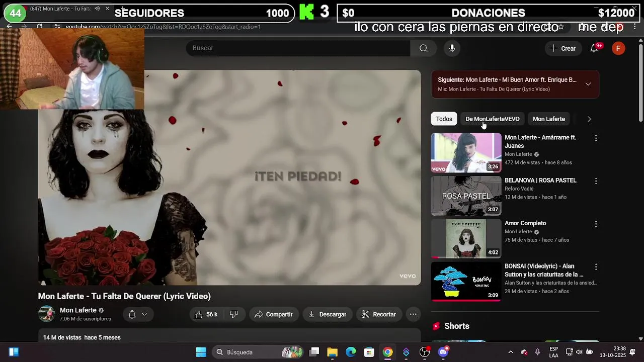
Task: Open the Amor Completo title link
Action: 525,223
